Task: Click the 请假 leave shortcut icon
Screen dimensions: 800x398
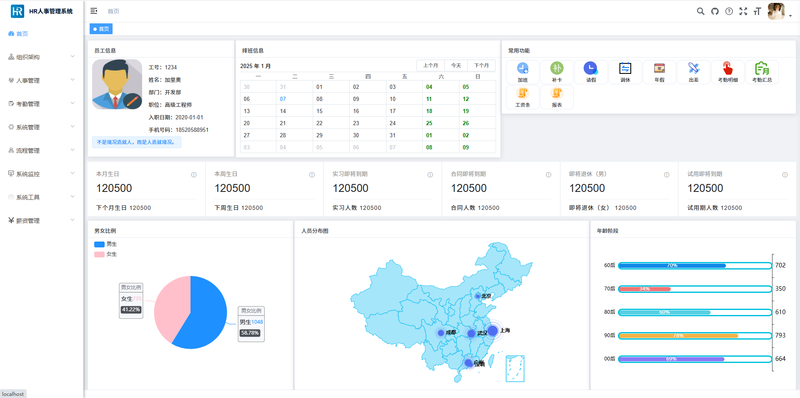Action: [591, 68]
